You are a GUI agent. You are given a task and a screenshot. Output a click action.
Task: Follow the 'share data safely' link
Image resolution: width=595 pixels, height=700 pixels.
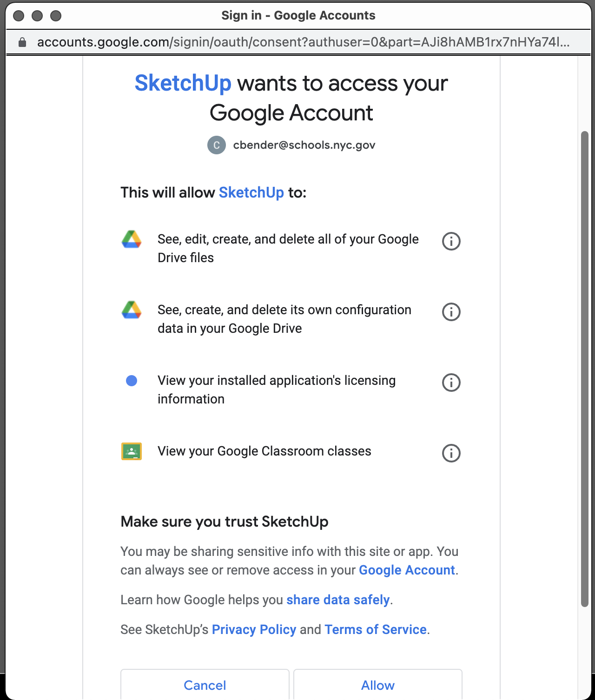pyautogui.click(x=338, y=600)
